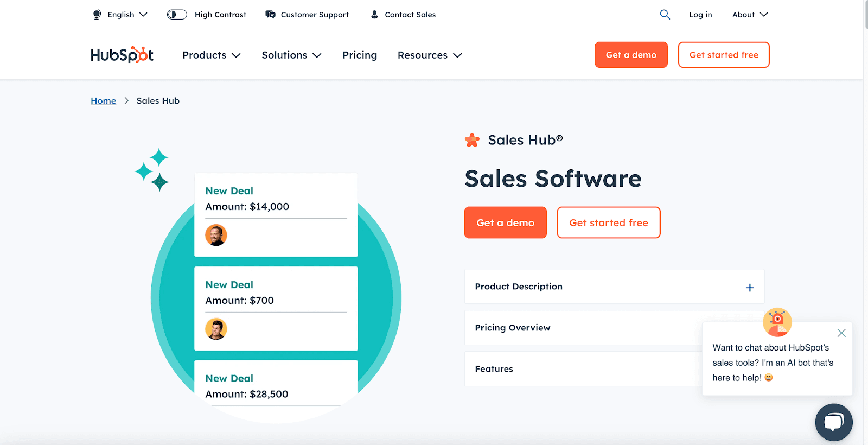The width and height of the screenshot is (868, 445).
Task: Click the Amount: $14,000 deal text
Action: 247,207
